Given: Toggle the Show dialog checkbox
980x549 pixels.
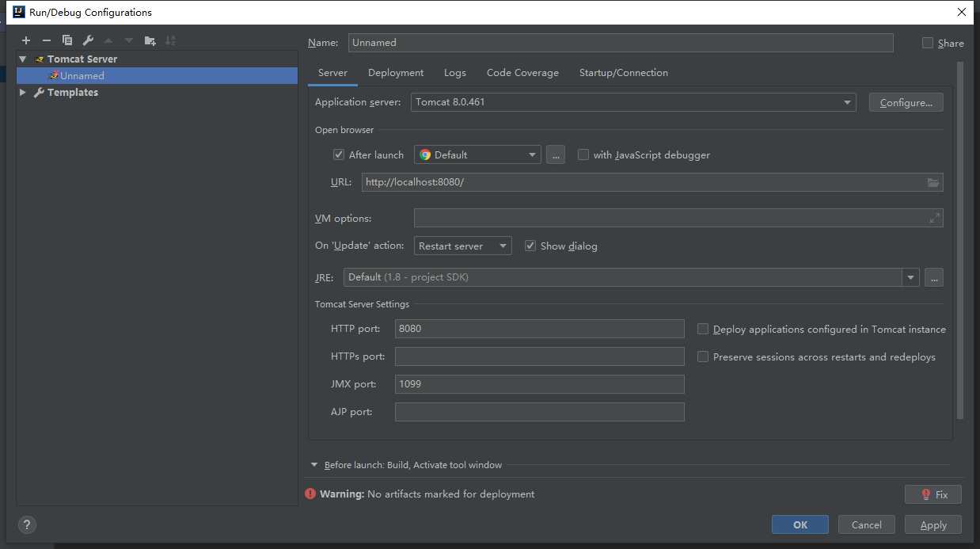Looking at the screenshot, I should 530,246.
